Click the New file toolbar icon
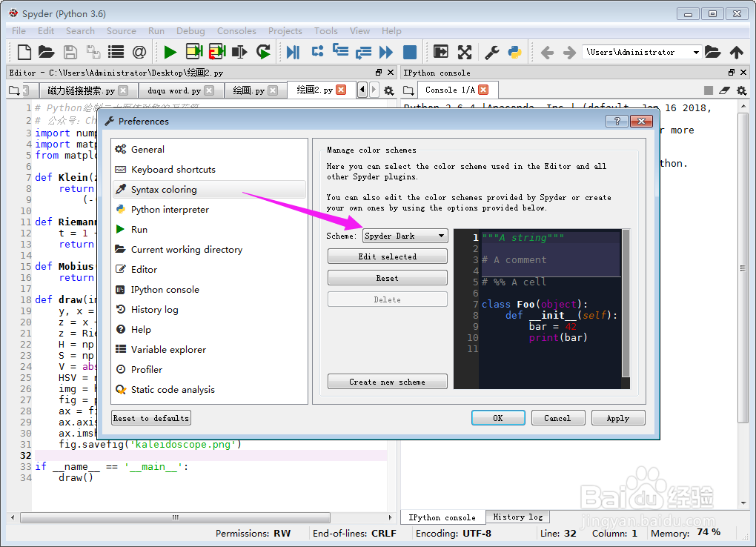This screenshot has width=756, height=547. tap(24, 52)
